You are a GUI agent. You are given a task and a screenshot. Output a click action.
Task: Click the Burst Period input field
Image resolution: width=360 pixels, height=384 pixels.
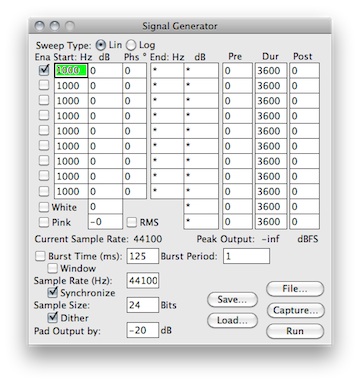(246, 256)
